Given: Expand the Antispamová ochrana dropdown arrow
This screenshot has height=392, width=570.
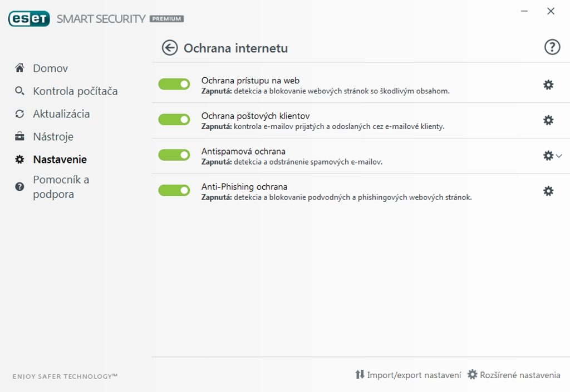Looking at the screenshot, I should 559,156.
